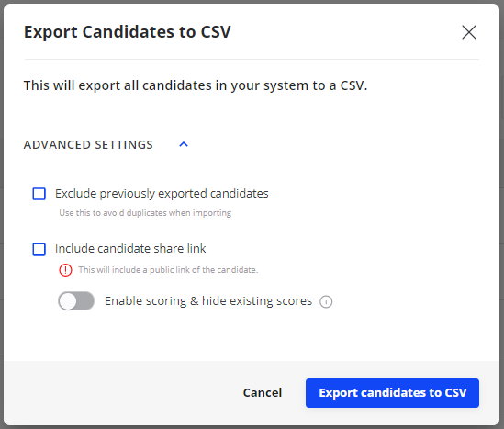The height and width of the screenshot is (429, 504).
Task: Click the Include candidate share link label
Action: point(130,249)
